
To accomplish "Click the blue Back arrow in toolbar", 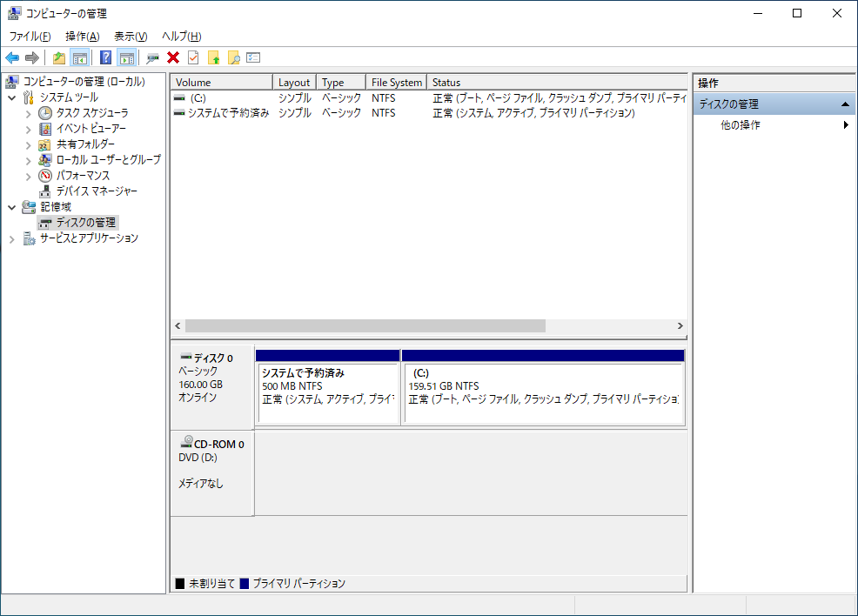I will 12,57.
